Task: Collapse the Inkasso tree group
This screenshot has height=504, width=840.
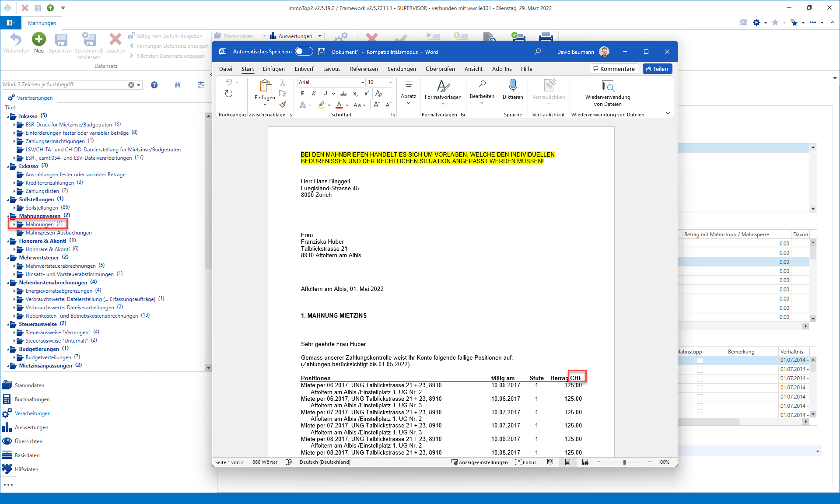Action: [x=9, y=116]
